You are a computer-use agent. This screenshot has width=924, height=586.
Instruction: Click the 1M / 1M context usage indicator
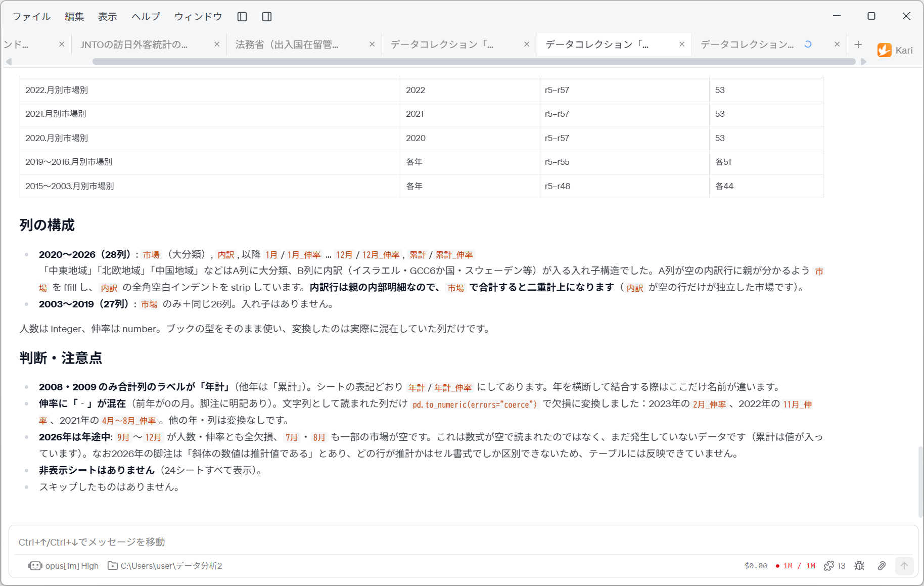795,566
